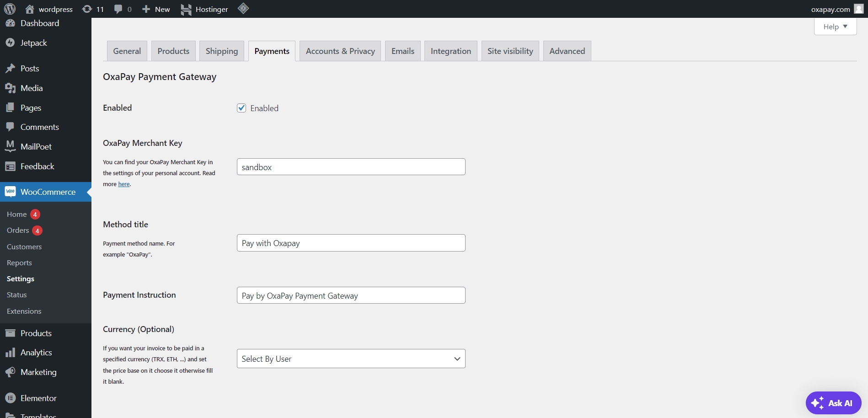Open WooCommerce Orders submenu item

pos(18,230)
